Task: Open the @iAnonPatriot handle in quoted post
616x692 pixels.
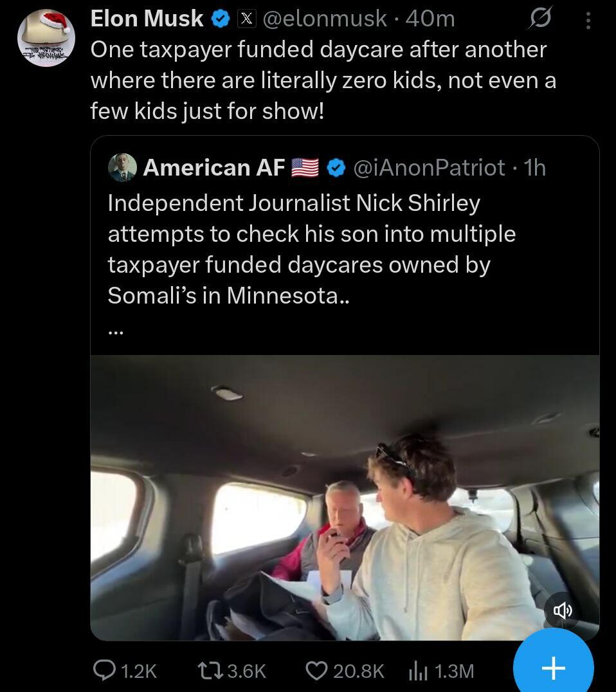Action: pos(430,168)
